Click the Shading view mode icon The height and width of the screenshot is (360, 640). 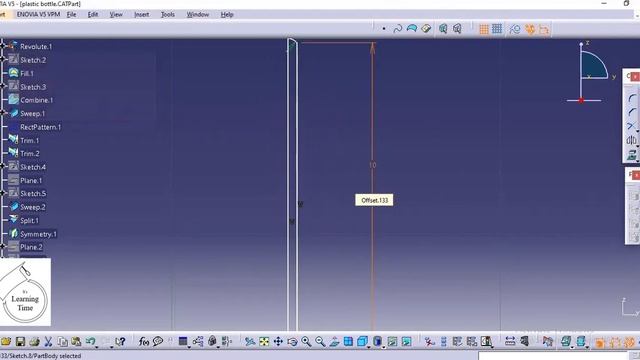click(377, 341)
